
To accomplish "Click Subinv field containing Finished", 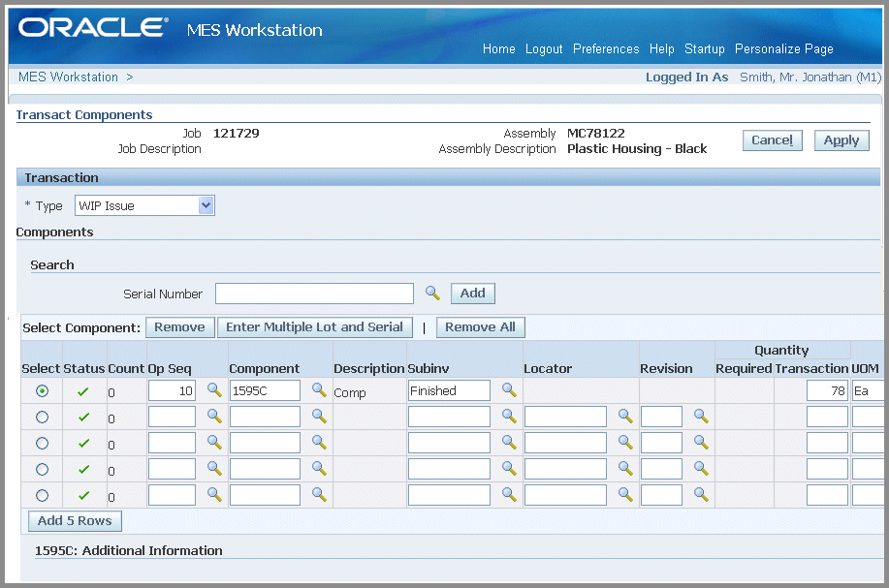I will (449, 390).
